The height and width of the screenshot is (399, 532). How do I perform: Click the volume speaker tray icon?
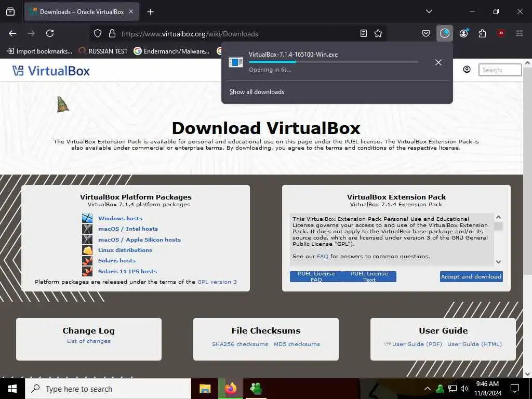[x=464, y=389]
